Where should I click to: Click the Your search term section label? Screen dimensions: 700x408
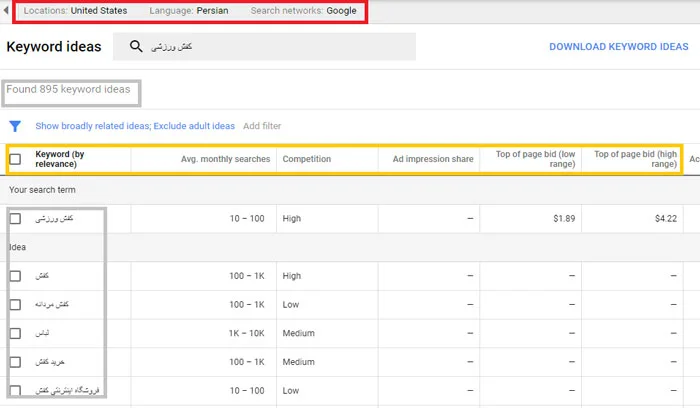click(42, 190)
